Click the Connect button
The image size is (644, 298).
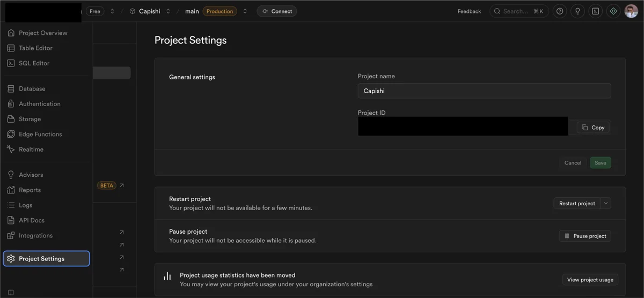277,11
